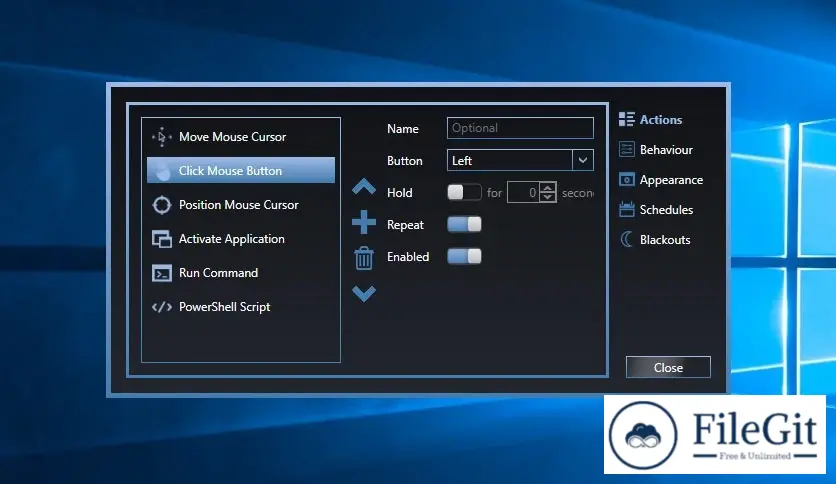Viewport: 836px width, 484px height.
Task: Click the Appearance icon in the sidebar
Action: (x=626, y=180)
